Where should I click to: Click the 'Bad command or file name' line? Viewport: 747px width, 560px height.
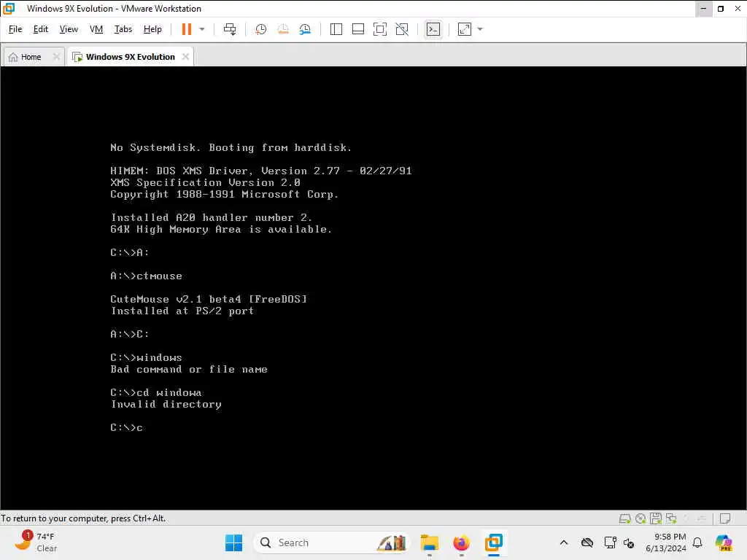(x=189, y=370)
